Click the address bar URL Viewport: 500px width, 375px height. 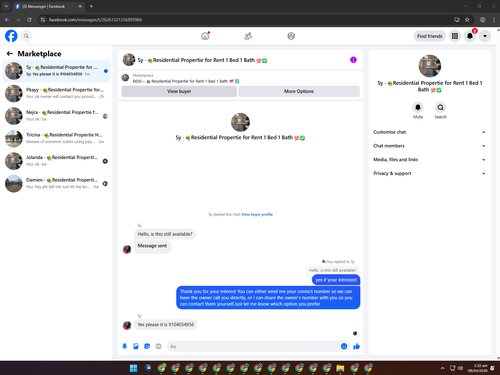click(x=95, y=20)
